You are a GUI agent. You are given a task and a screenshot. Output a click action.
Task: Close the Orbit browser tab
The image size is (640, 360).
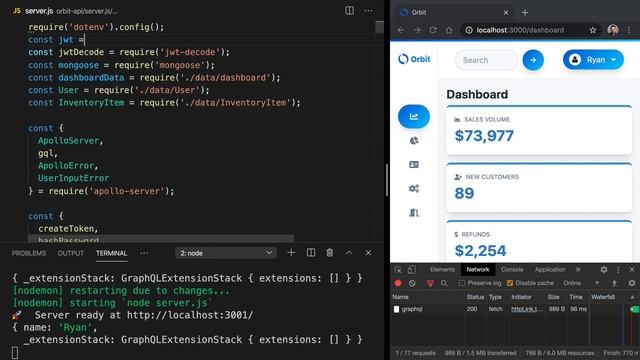[x=506, y=13]
